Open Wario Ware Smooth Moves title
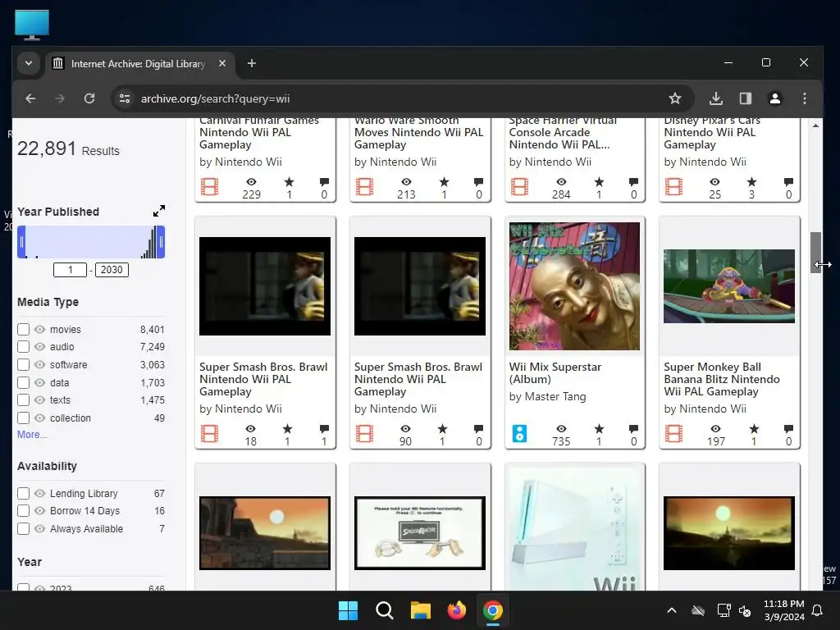The width and height of the screenshot is (840, 630). (x=418, y=132)
